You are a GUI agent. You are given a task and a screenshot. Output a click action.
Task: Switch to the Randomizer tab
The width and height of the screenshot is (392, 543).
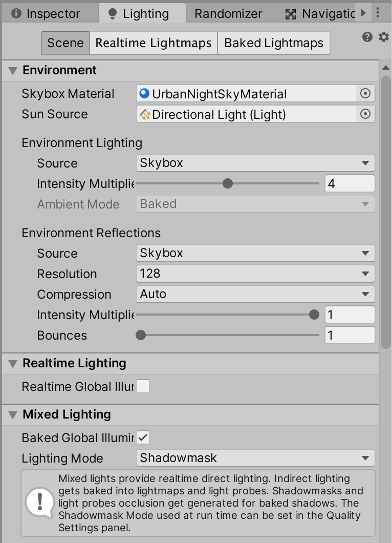click(x=228, y=14)
